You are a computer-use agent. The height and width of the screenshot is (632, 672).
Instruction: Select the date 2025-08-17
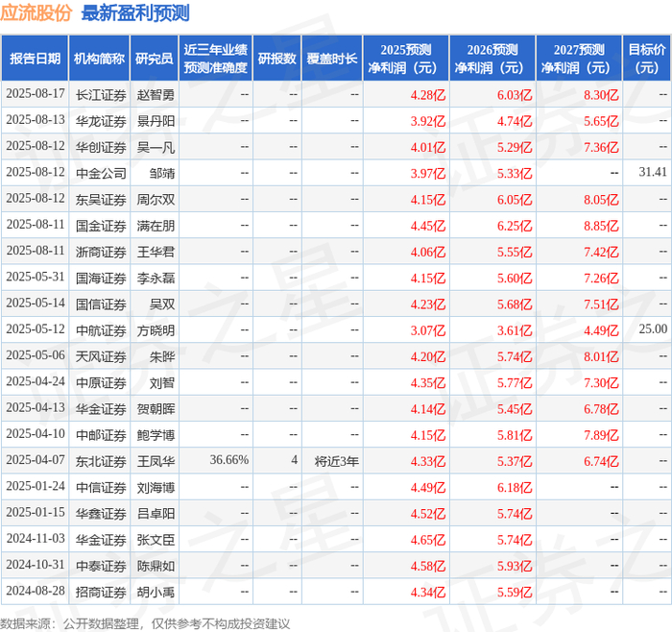pos(36,94)
